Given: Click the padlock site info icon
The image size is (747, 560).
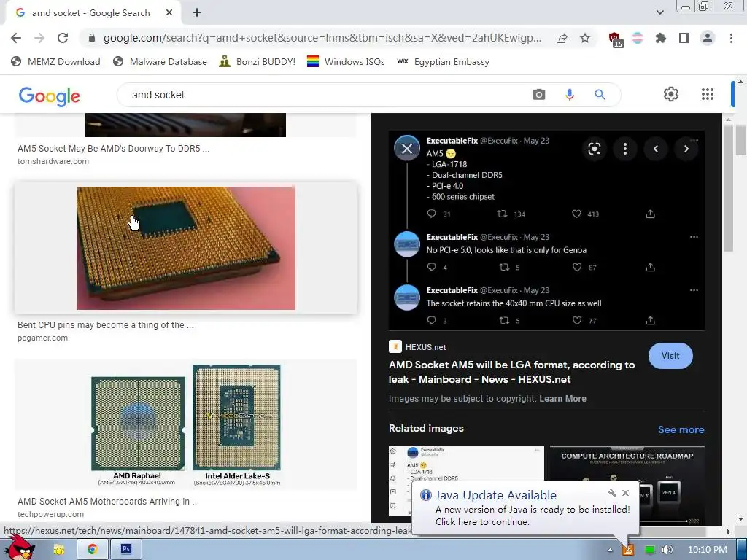Looking at the screenshot, I should pyautogui.click(x=92, y=38).
